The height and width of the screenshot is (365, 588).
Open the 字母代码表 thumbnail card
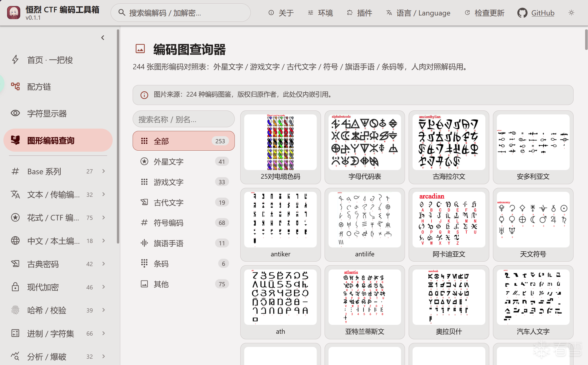point(365,147)
